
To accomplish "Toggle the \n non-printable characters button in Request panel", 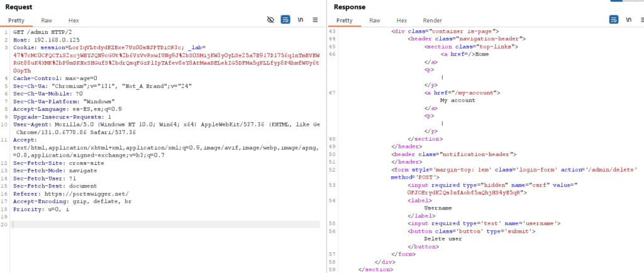I will coord(301,19).
